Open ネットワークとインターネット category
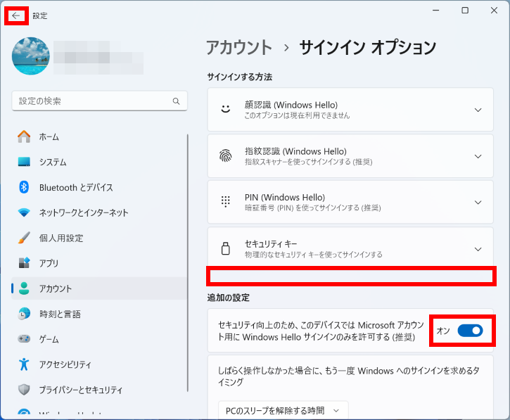 coord(99,212)
